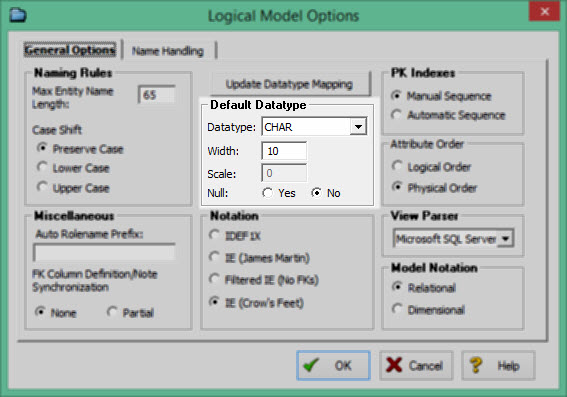Image resolution: width=567 pixels, height=397 pixels.
Task: Select Logical Order attribute order
Action: pyautogui.click(x=397, y=166)
